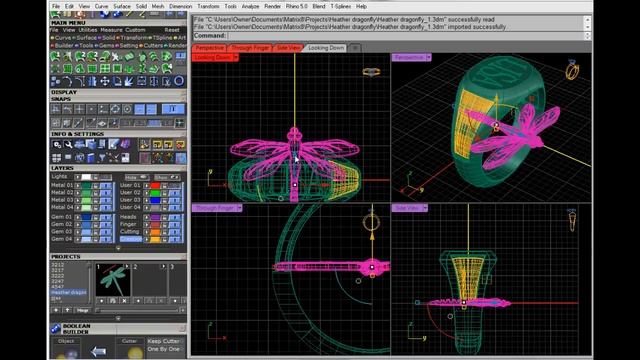Image resolution: width=640 pixels, height=360 pixels.
Task: Select the heather dragon project in list
Action: (69, 293)
